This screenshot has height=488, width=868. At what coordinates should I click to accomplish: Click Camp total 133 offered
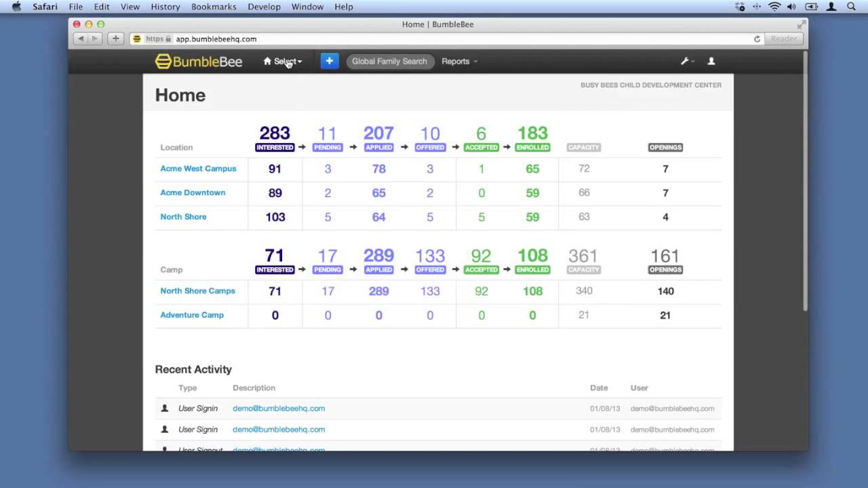tap(430, 256)
